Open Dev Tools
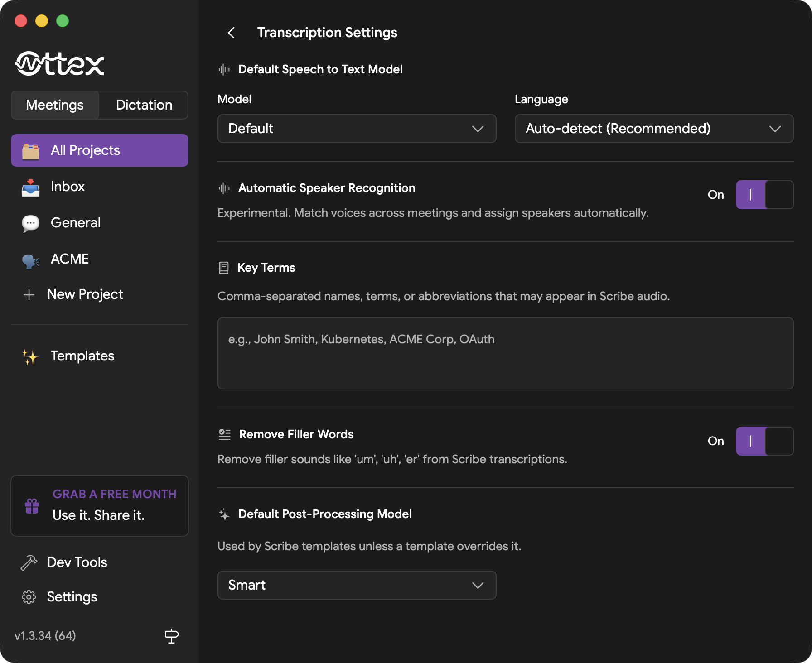This screenshot has height=663, width=812. (x=100, y=562)
